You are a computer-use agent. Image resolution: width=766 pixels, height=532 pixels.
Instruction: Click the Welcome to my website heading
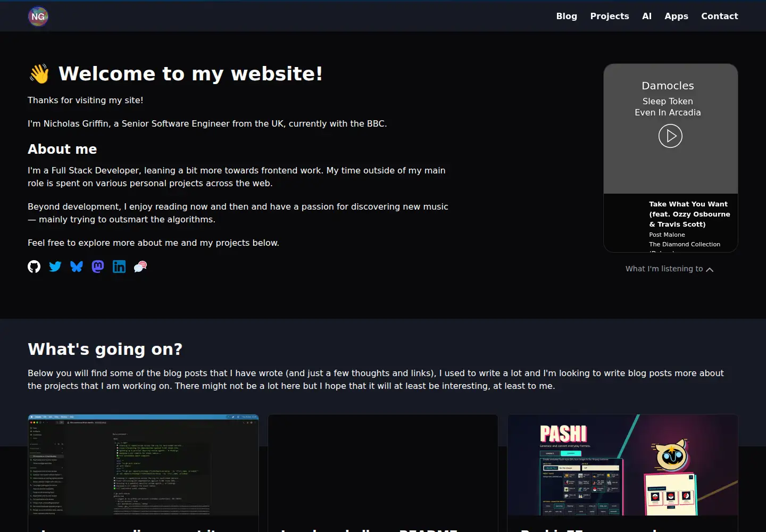[176, 73]
